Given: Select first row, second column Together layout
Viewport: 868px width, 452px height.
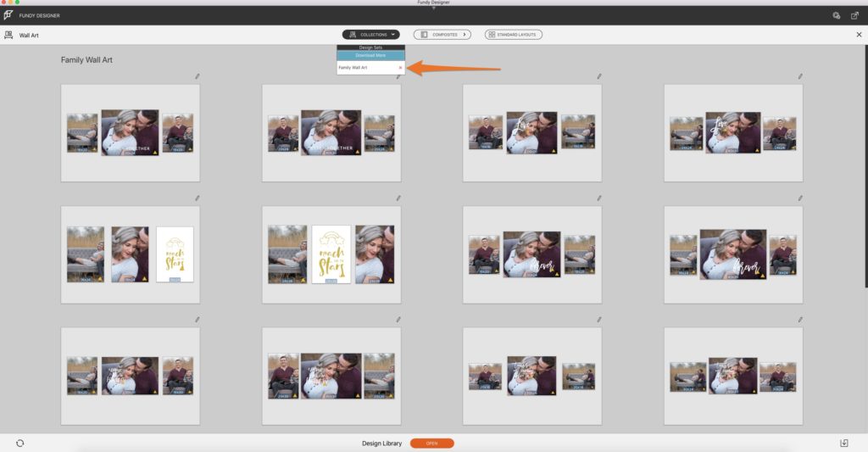Looking at the screenshot, I should pos(331,133).
